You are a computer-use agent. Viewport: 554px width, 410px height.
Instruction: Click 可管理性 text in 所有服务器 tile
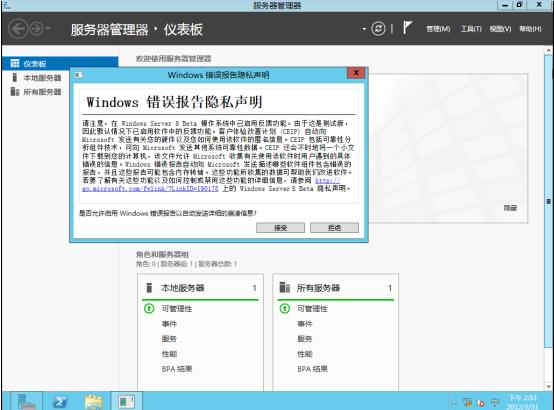click(312, 309)
